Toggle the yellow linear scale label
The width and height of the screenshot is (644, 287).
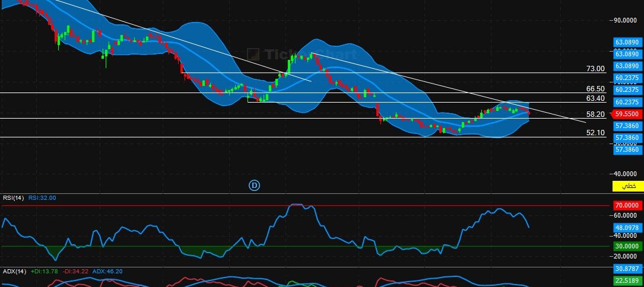[627, 186]
